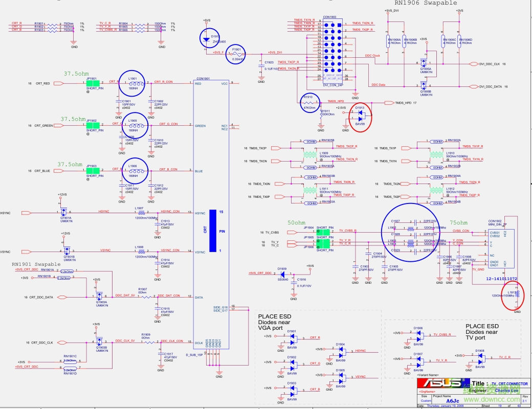Click the D1909 SS0540 diode symbol
This screenshot has width=532, height=409.
pos(282,275)
